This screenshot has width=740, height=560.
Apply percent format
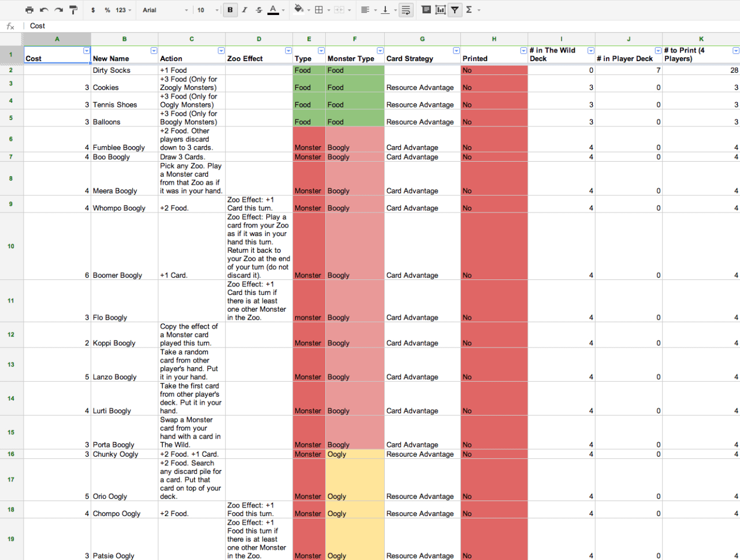[x=106, y=10]
